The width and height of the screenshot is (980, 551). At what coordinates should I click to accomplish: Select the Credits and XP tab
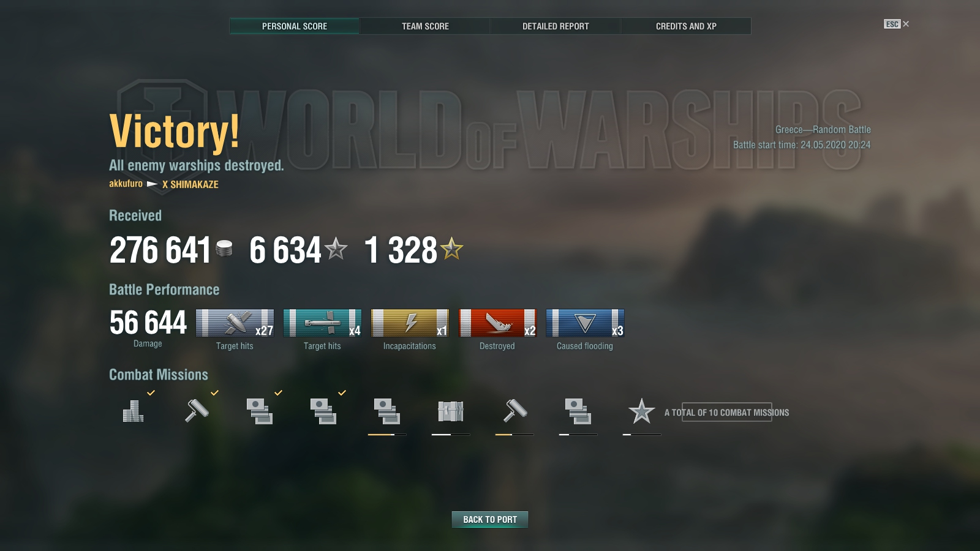[x=686, y=26]
